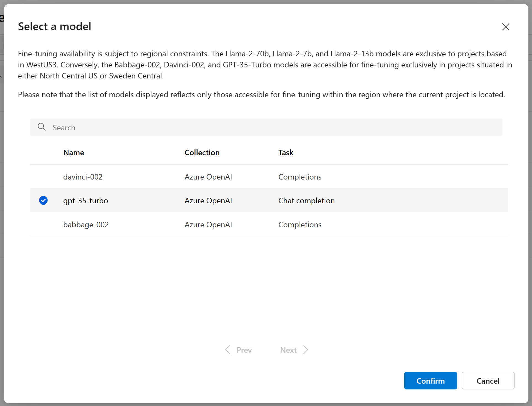Sort by the Collection column header
This screenshot has width=532, height=406.
202,152
